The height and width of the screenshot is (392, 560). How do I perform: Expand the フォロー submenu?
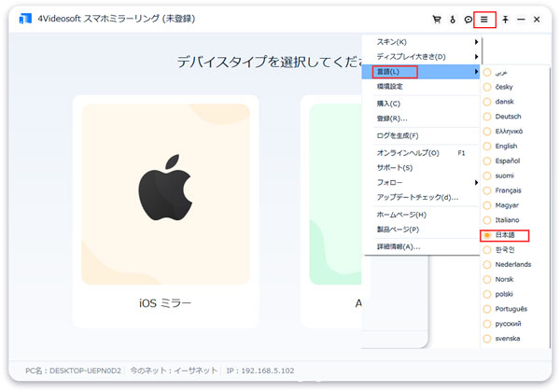coord(421,182)
